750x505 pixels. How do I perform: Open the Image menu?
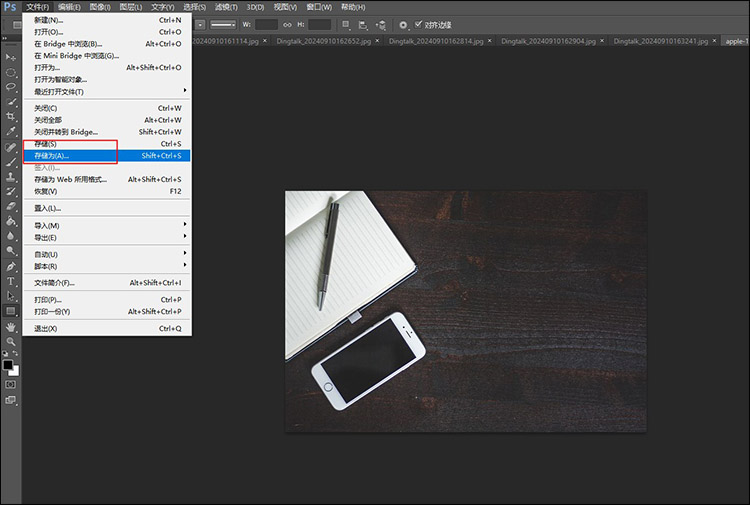(x=100, y=7)
